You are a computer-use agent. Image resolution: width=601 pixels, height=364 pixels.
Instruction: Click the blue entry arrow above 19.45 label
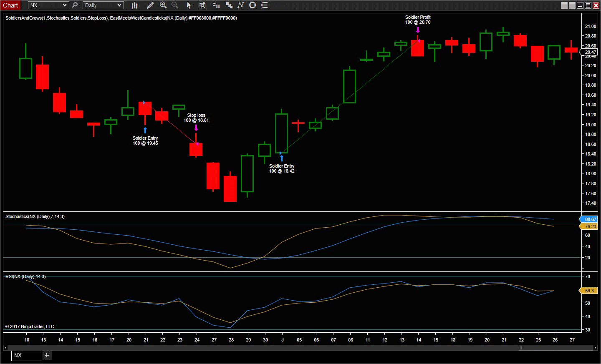tap(145, 130)
